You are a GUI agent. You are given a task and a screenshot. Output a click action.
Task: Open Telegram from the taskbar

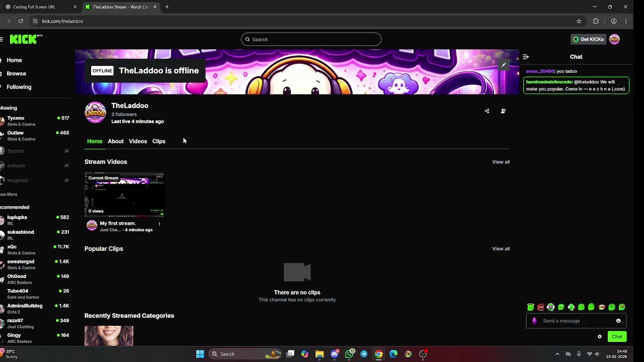coord(364,354)
